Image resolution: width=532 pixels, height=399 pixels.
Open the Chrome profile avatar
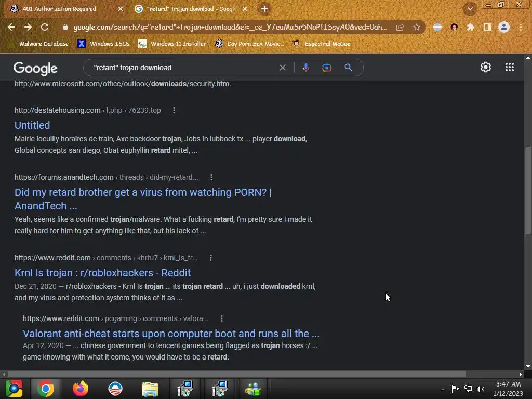pyautogui.click(x=504, y=27)
